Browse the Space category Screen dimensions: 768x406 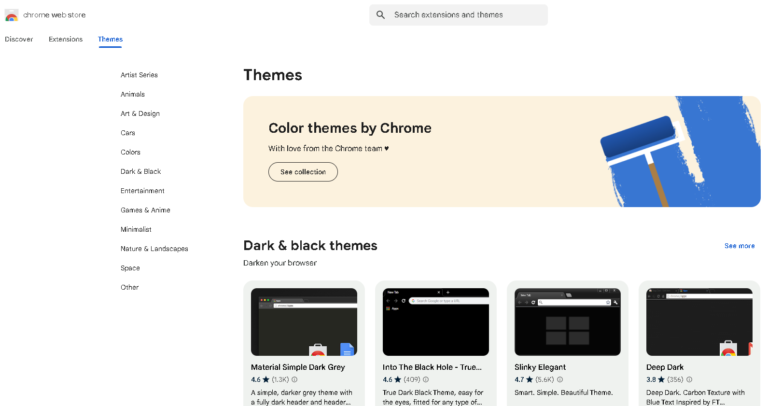130,268
